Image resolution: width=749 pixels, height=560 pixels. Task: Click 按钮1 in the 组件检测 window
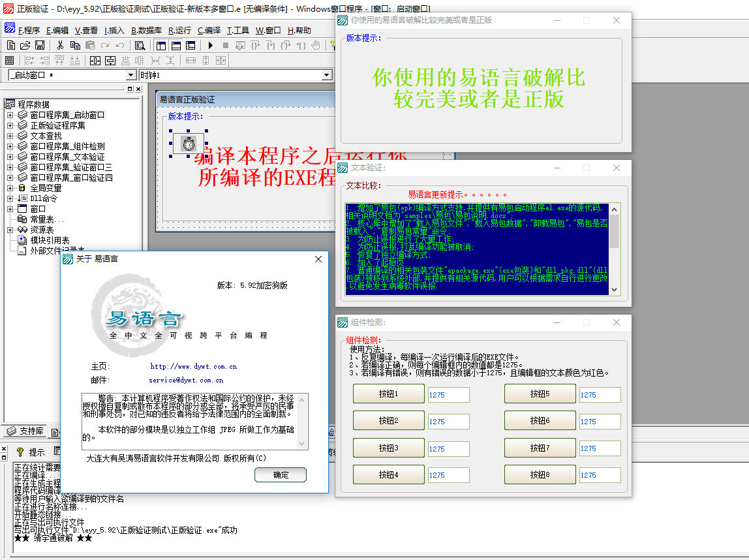388,394
